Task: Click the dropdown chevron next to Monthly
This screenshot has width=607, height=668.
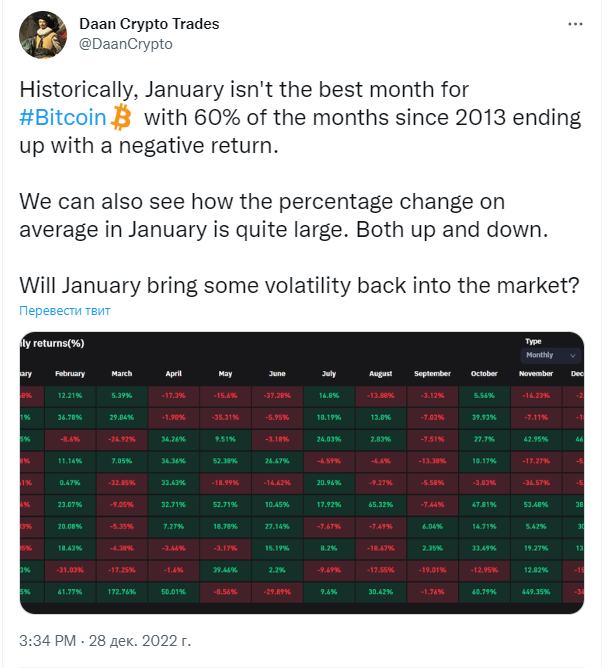Action: pyautogui.click(x=572, y=356)
